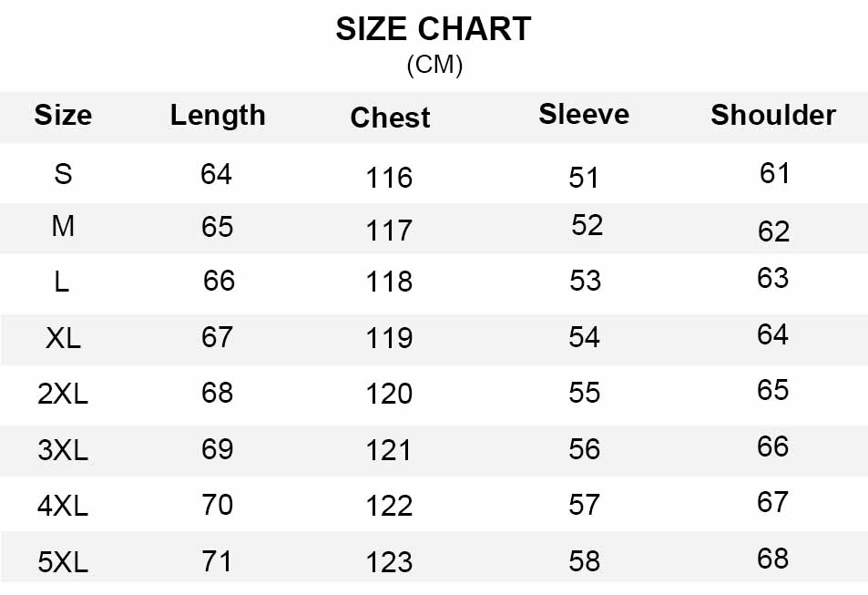Viewport: 868px width, 595px height.
Task: Select the Sleeve value 54
Action: pyautogui.click(x=584, y=337)
